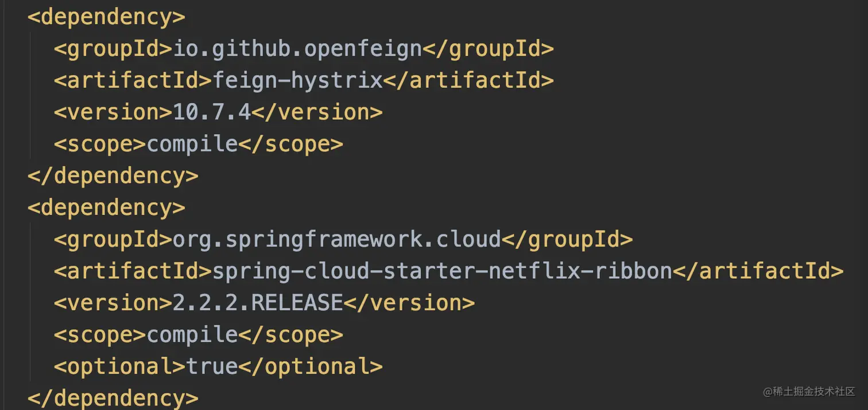868x410 pixels.
Task: Click the first compile scope value
Action: tap(192, 145)
